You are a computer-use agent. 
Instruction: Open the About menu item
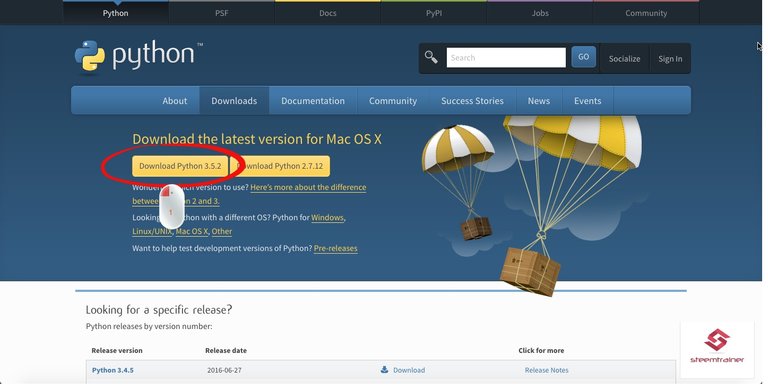click(x=175, y=101)
